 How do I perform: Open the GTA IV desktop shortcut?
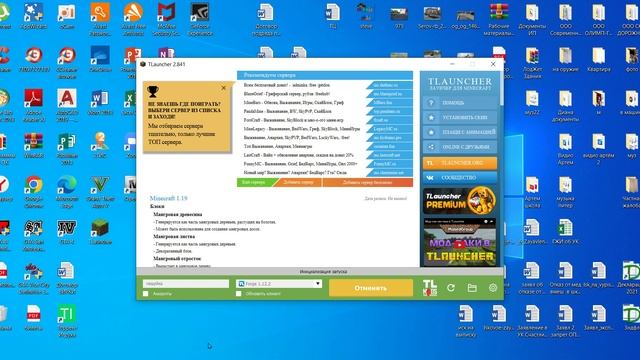[x=67, y=232]
